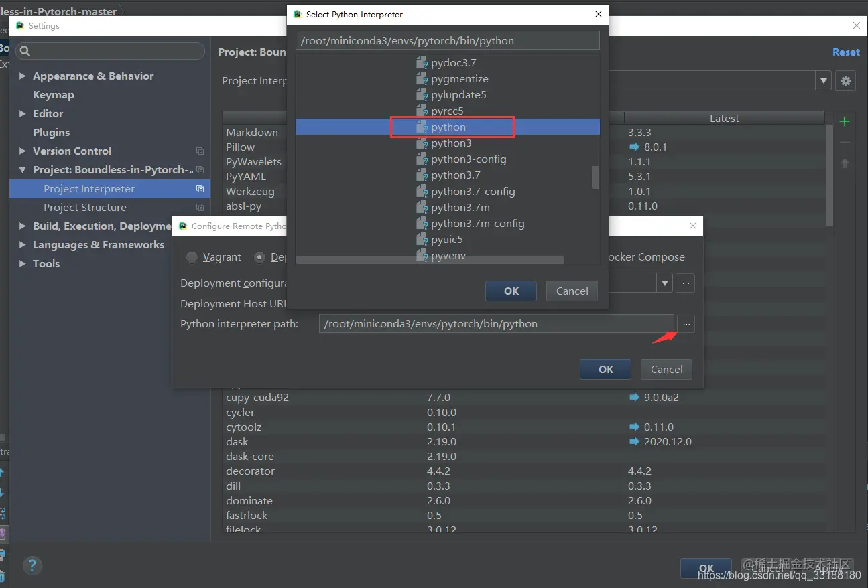Expand Appearance & Behavior settings
Image resolution: width=868 pixels, height=588 pixels.
click(23, 76)
